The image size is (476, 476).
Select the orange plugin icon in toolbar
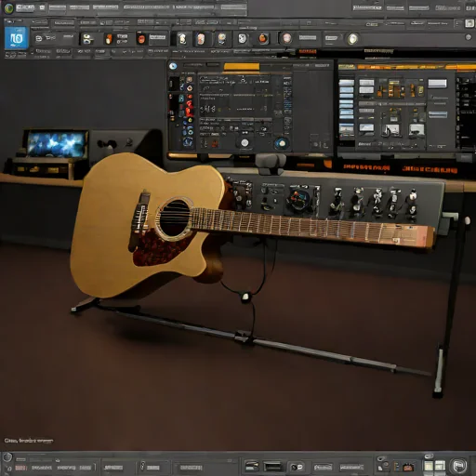[109, 39]
